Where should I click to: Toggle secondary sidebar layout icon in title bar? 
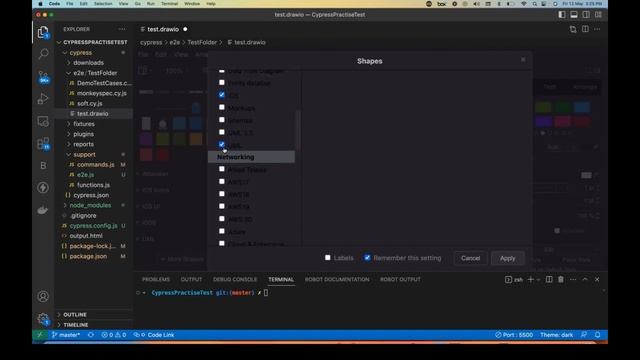(x=586, y=15)
